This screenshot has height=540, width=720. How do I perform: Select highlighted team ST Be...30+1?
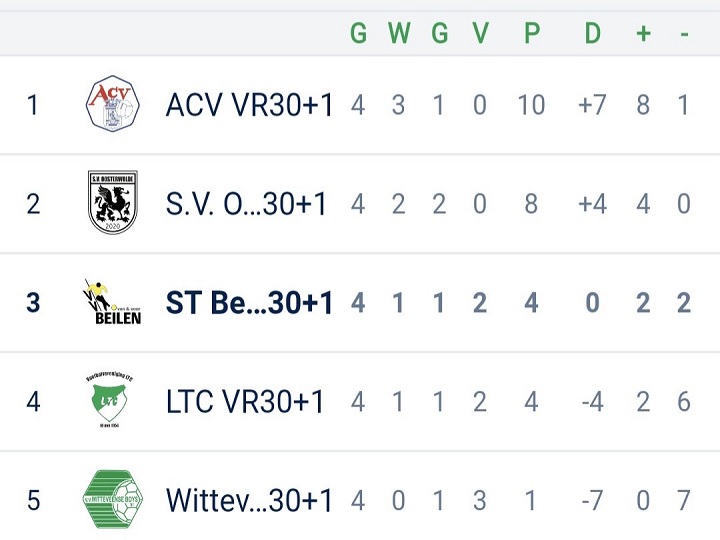249,303
